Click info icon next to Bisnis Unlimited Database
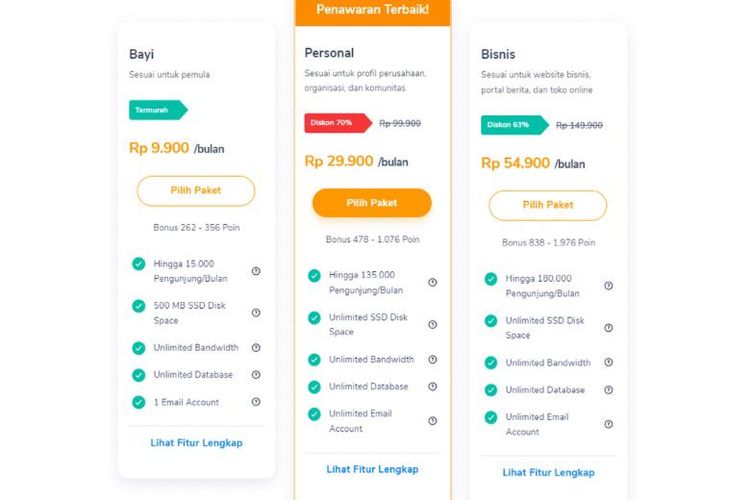The width and height of the screenshot is (750, 500). [x=608, y=390]
